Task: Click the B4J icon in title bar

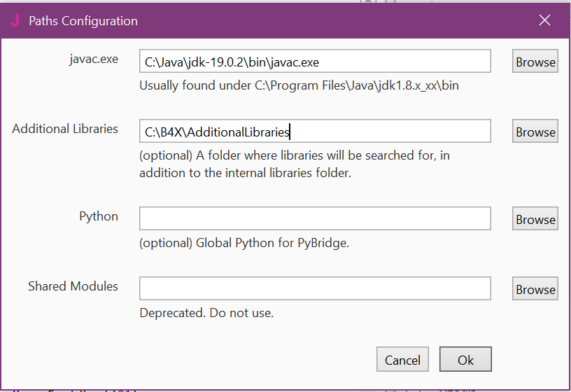Action: coord(15,20)
